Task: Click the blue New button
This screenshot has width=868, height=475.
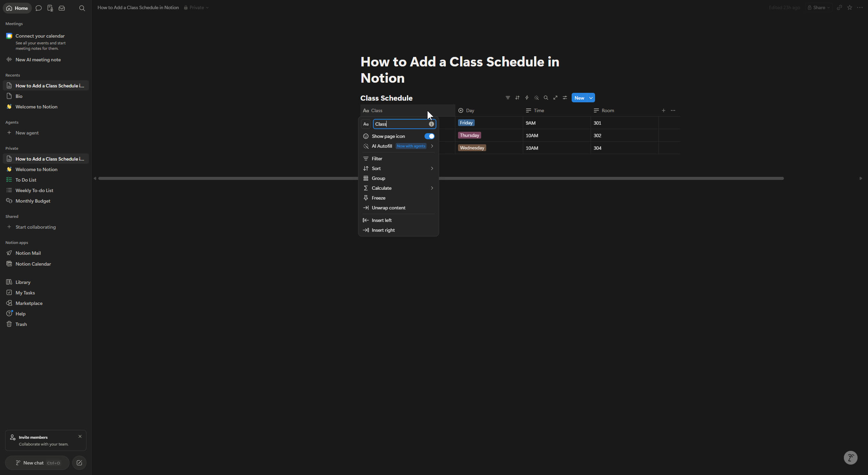Action: pyautogui.click(x=579, y=98)
